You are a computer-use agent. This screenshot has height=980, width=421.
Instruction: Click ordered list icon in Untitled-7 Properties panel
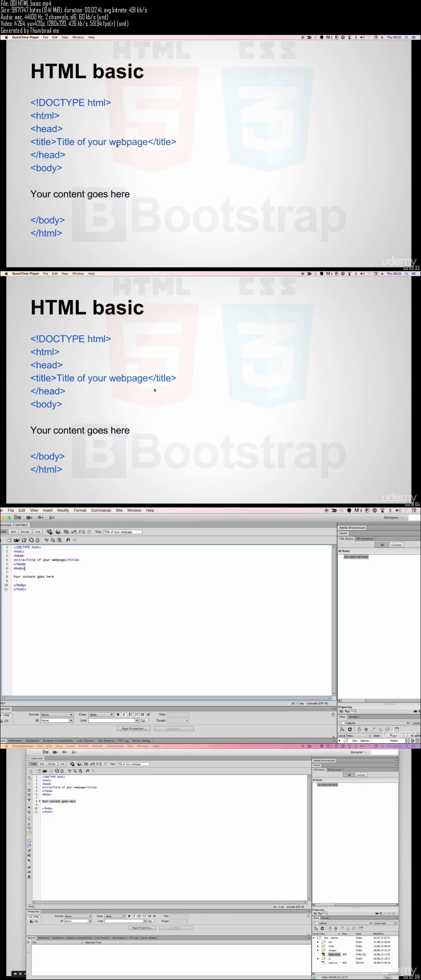tap(136, 715)
